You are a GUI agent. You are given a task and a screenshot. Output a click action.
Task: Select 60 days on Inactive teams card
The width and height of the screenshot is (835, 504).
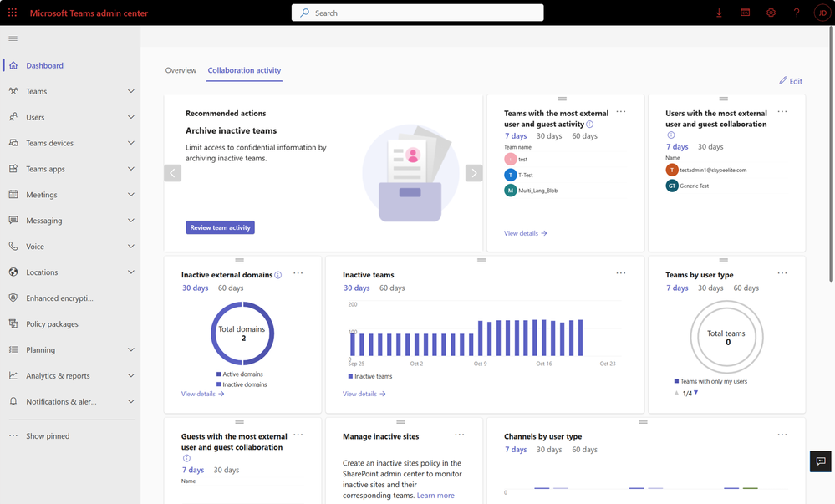coord(392,288)
